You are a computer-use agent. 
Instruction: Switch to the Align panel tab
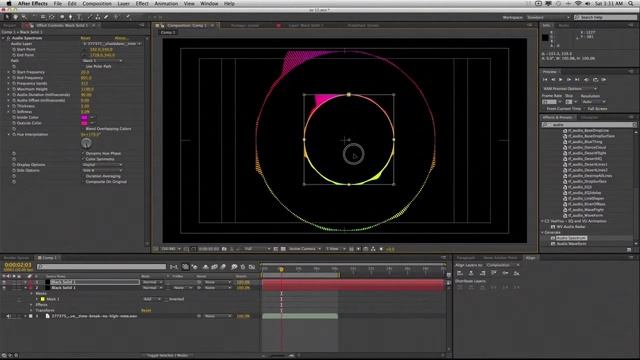pos(530,258)
